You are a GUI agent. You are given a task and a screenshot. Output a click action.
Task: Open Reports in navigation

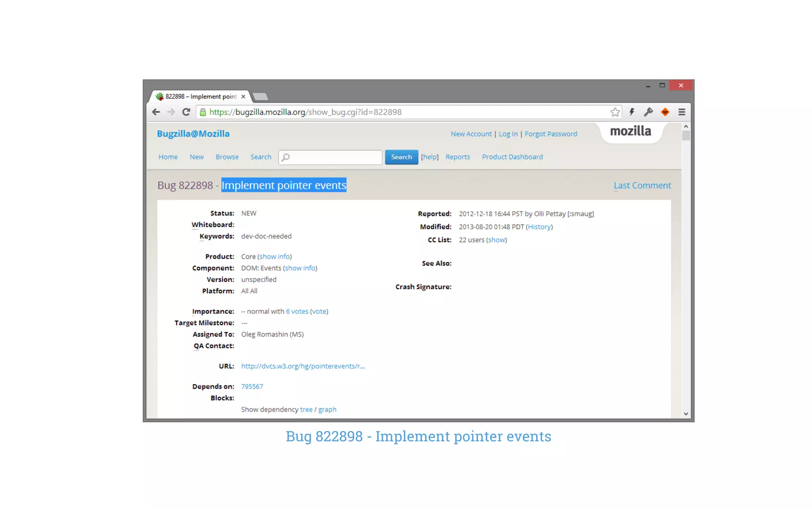458,157
